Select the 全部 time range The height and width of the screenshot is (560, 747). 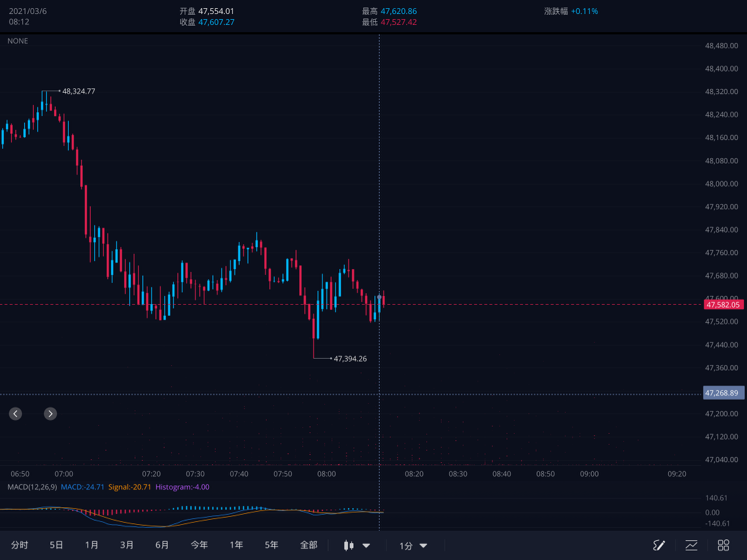point(309,545)
